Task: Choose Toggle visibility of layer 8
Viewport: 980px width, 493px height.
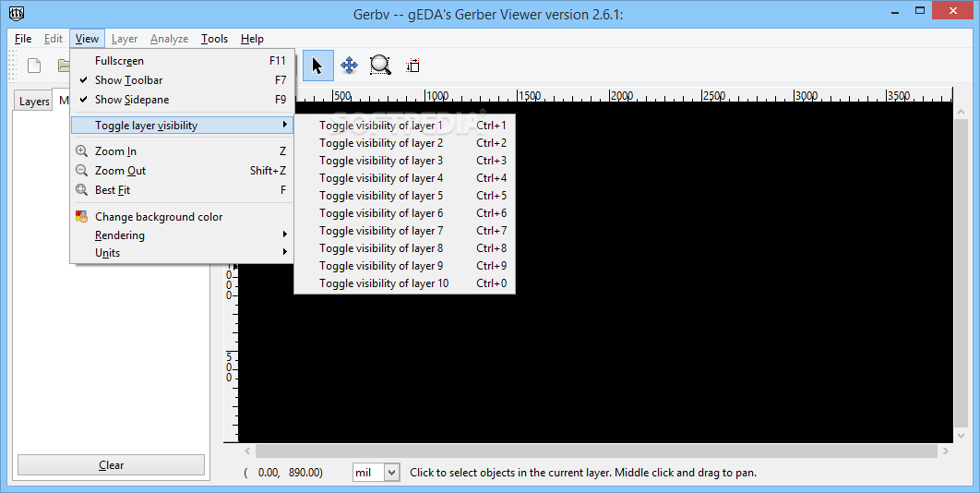Action: pos(405,247)
